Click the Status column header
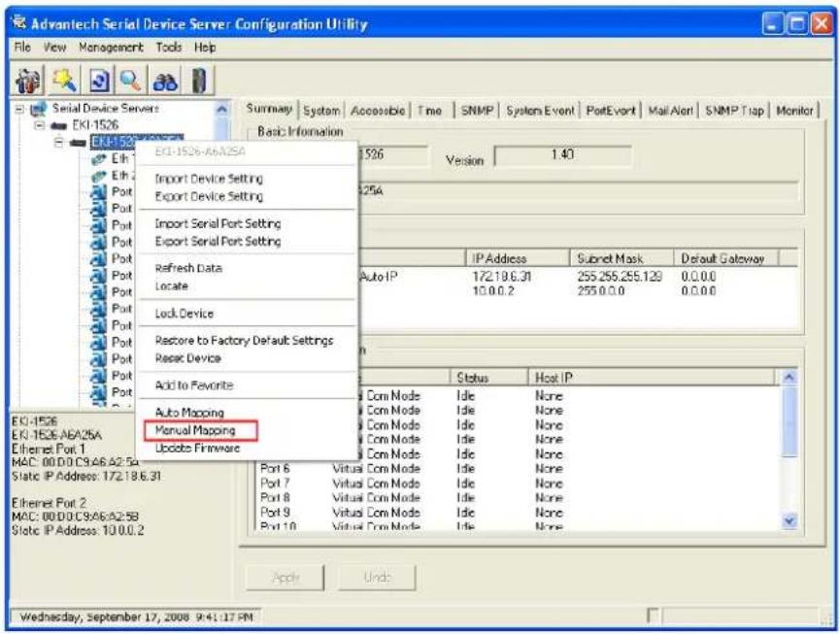This screenshot has height=634, width=840. (489, 378)
